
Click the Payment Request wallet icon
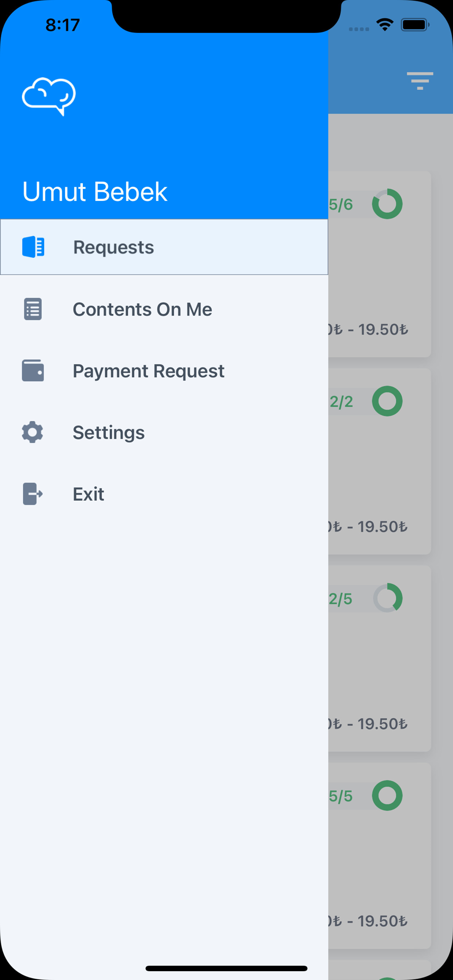click(33, 370)
